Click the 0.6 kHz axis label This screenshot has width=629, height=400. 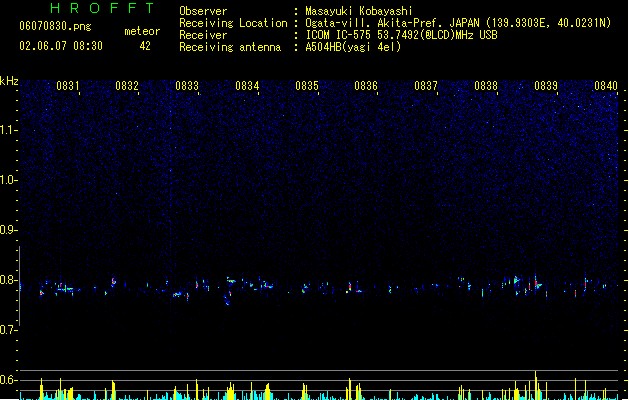point(9,380)
